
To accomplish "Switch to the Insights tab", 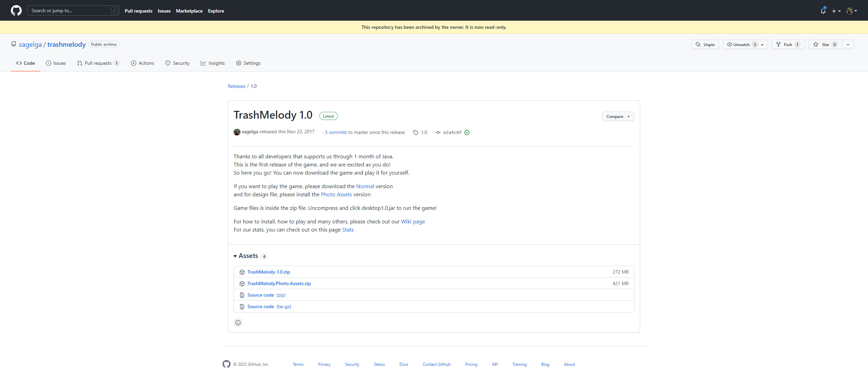I will (x=213, y=63).
